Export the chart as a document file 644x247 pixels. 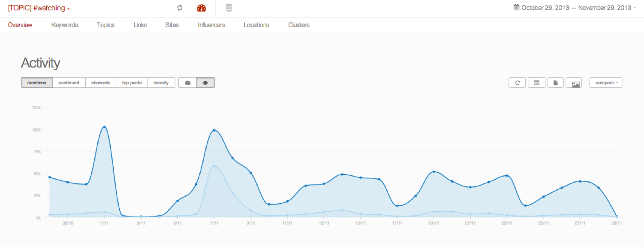[556, 82]
